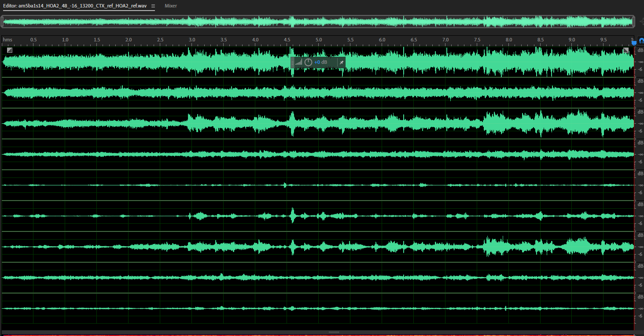Screen dimensions: 644x336
Task: Click the blue playhead marker on the ruler
Action: pos(633,43)
